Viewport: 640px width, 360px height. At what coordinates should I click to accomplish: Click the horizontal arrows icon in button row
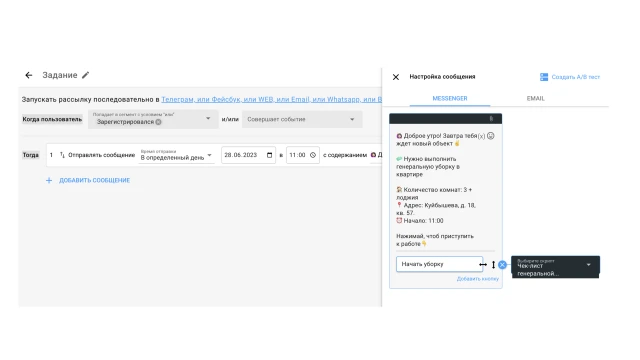pos(483,264)
